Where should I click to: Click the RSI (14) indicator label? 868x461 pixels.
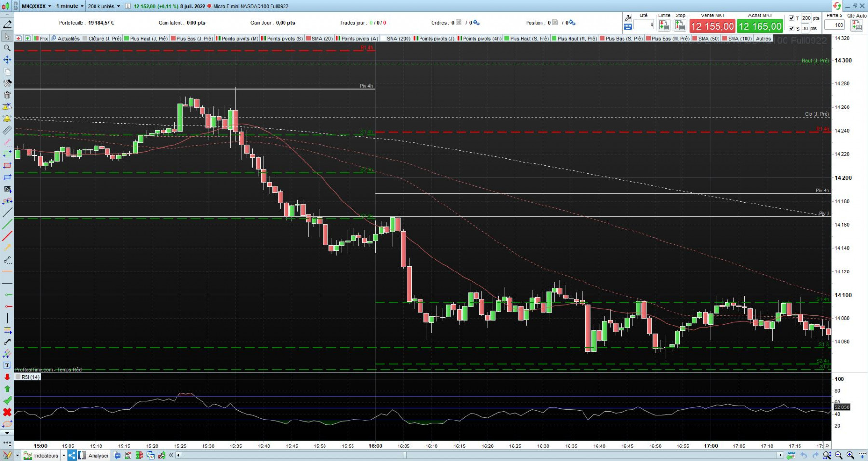coord(27,377)
